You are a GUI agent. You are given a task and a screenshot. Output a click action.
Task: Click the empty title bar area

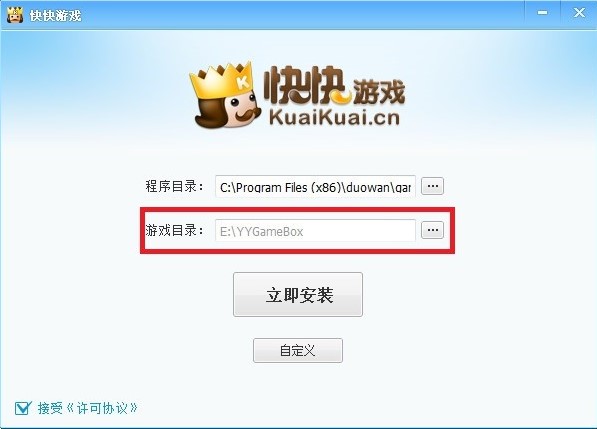coord(305,14)
